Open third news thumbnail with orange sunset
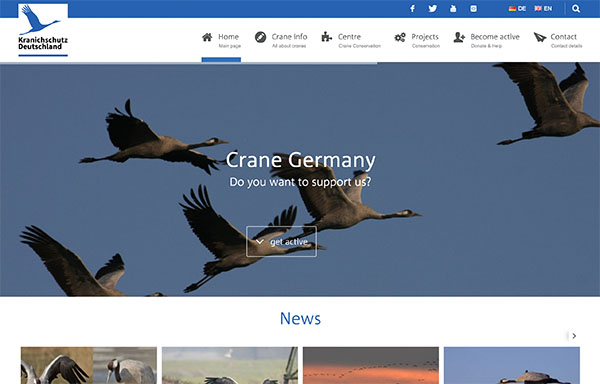Screen dimensions: 600x384 coord(371,365)
